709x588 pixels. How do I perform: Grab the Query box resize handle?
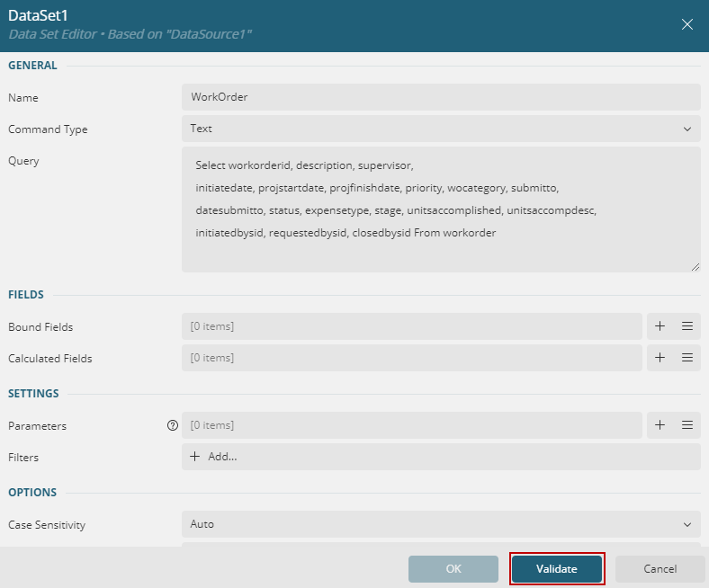click(x=696, y=267)
